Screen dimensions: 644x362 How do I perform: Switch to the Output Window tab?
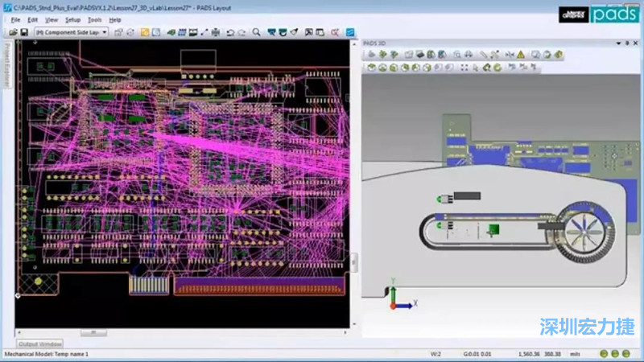tap(40, 343)
